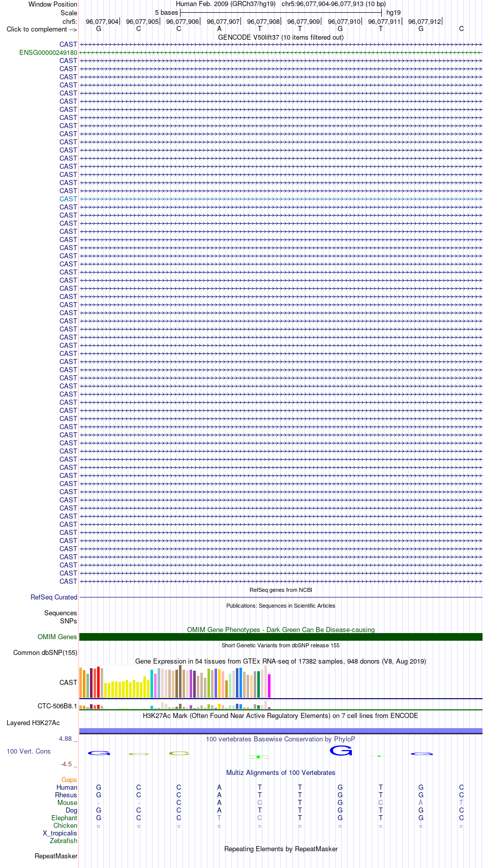Click the Window Position label
This screenshot has height=868, width=483.
click(x=53, y=4)
